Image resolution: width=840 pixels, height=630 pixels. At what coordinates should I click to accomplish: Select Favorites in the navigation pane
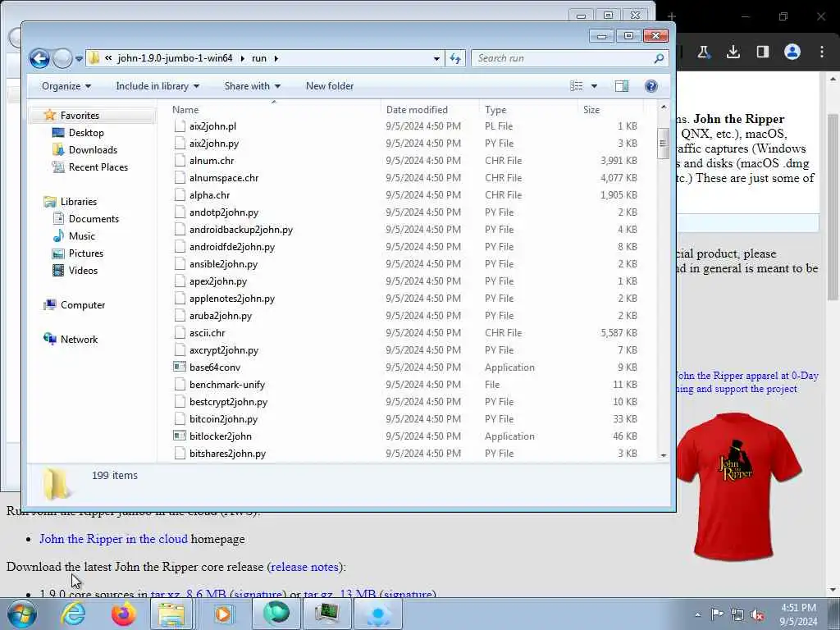[x=80, y=115]
